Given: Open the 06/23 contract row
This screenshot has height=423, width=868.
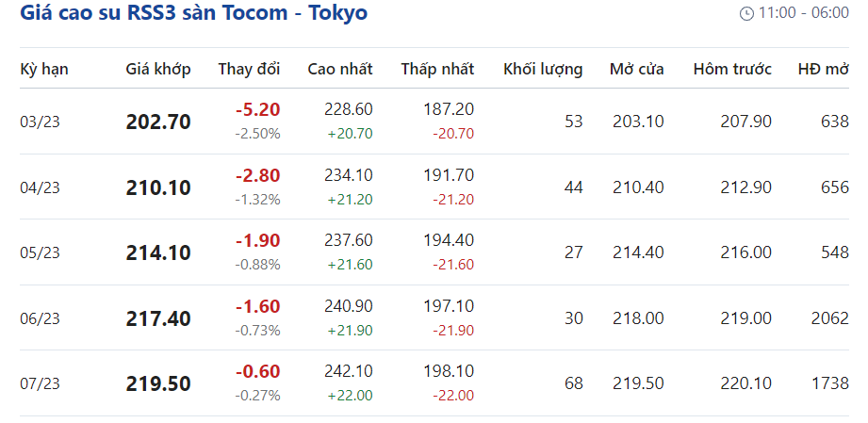Looking at the screenshot, I should coord(40,318).
